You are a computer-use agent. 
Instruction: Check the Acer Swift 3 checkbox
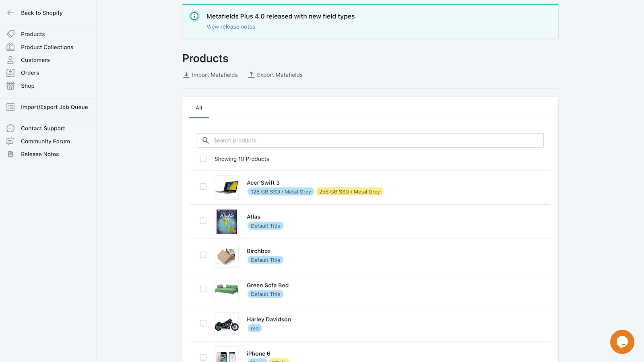click(x=203, y=187)
